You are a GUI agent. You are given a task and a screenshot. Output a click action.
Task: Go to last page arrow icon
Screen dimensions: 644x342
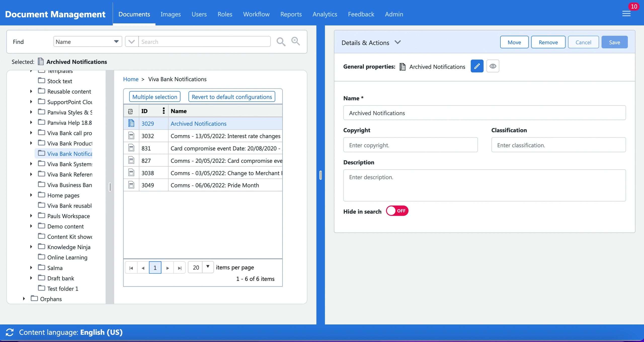pos(179,268)
